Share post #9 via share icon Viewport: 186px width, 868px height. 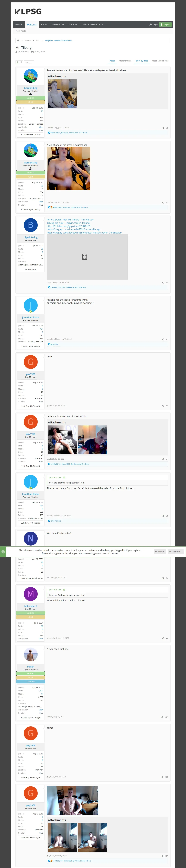(163, 638)
